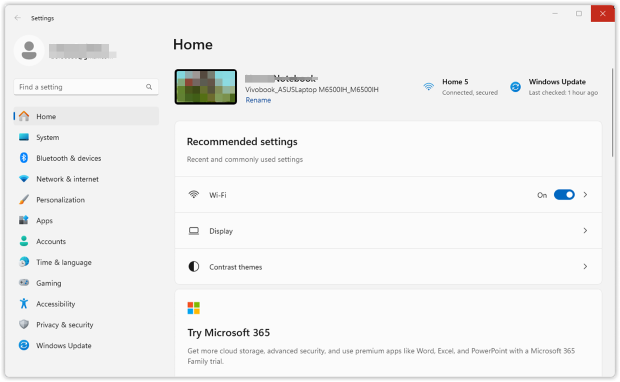
Task: Click the Bluetooth icon in the sidebar
Action: (x=24, y=158)
